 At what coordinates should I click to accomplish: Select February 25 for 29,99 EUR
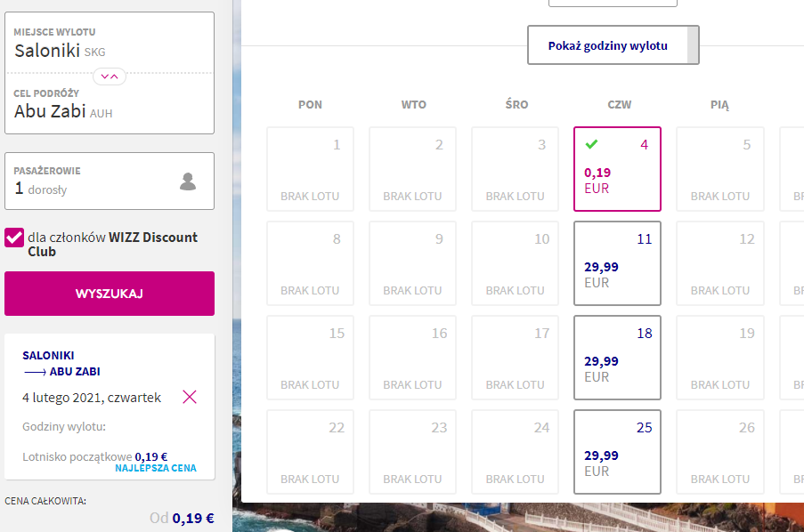(617, 452)
